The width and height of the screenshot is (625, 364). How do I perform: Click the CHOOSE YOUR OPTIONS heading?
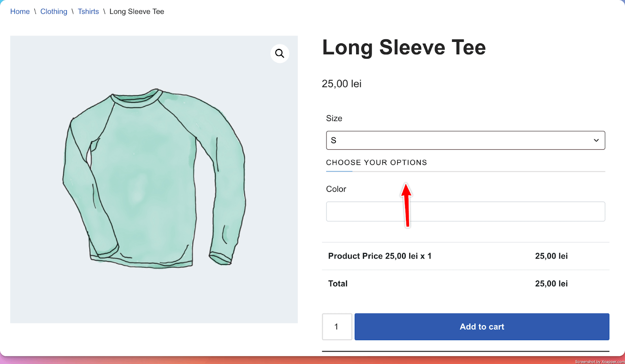click(376, 162)
